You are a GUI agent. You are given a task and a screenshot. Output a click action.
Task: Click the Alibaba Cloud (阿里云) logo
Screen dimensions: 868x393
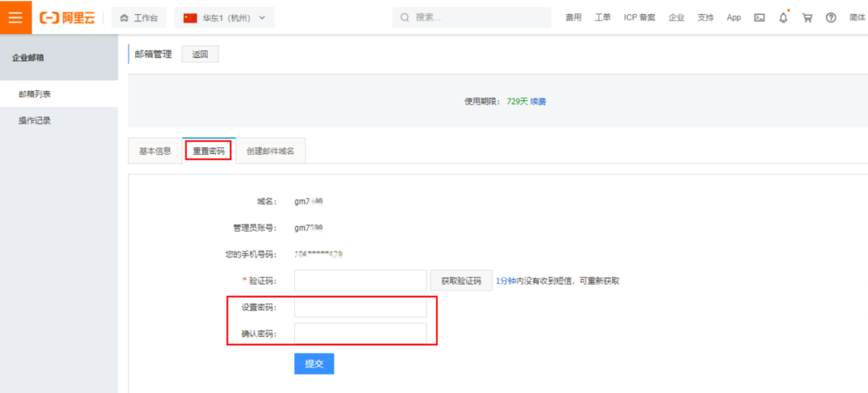pyautogui.click(x=67, y=17)
